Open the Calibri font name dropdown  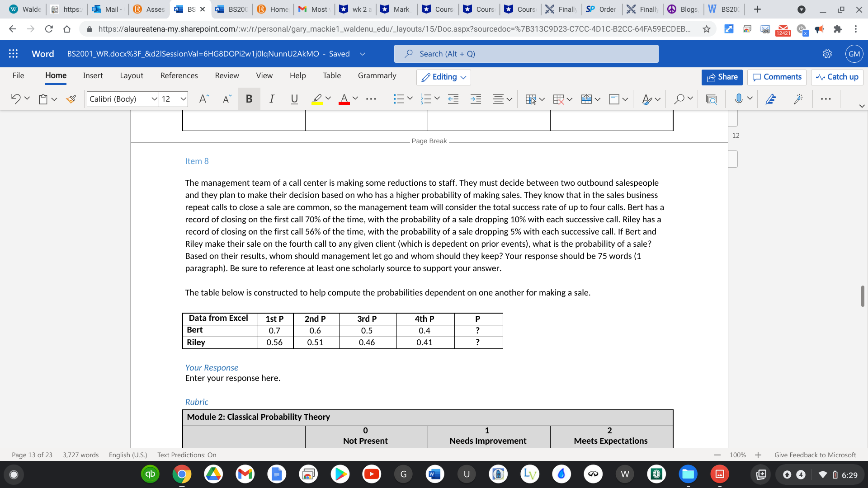coord(154,99)
